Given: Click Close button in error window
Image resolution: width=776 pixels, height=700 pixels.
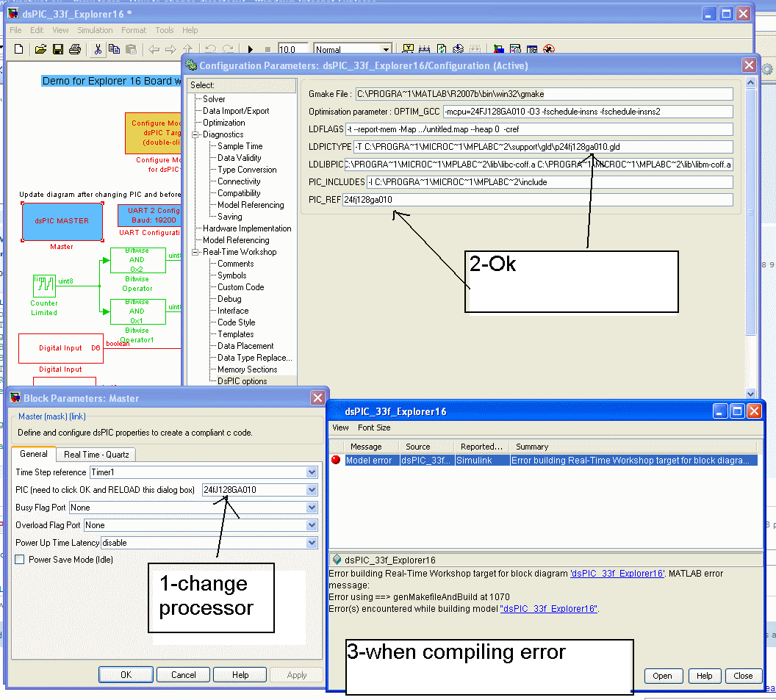Looking at the screenshot, I should click(x=743, y=676).
